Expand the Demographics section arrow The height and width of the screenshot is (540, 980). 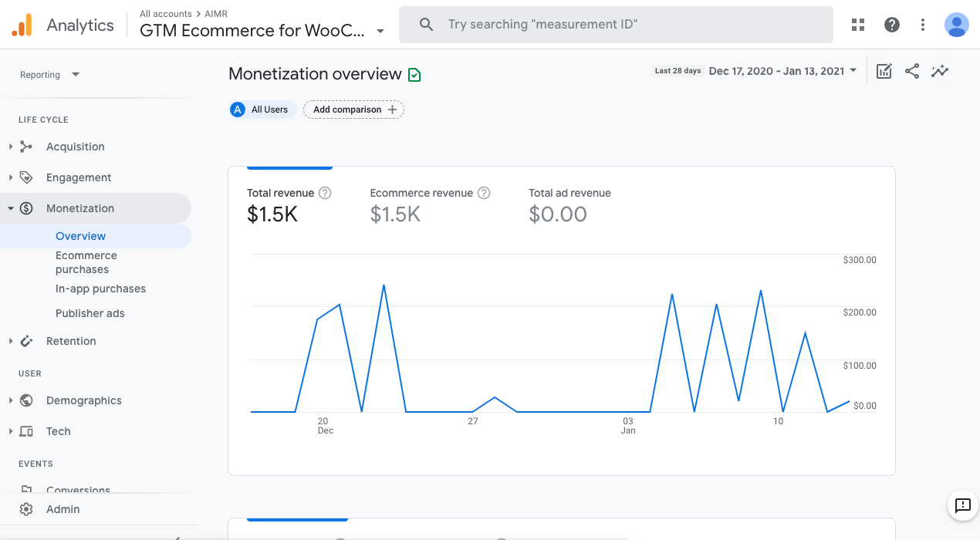coord(11,400)
